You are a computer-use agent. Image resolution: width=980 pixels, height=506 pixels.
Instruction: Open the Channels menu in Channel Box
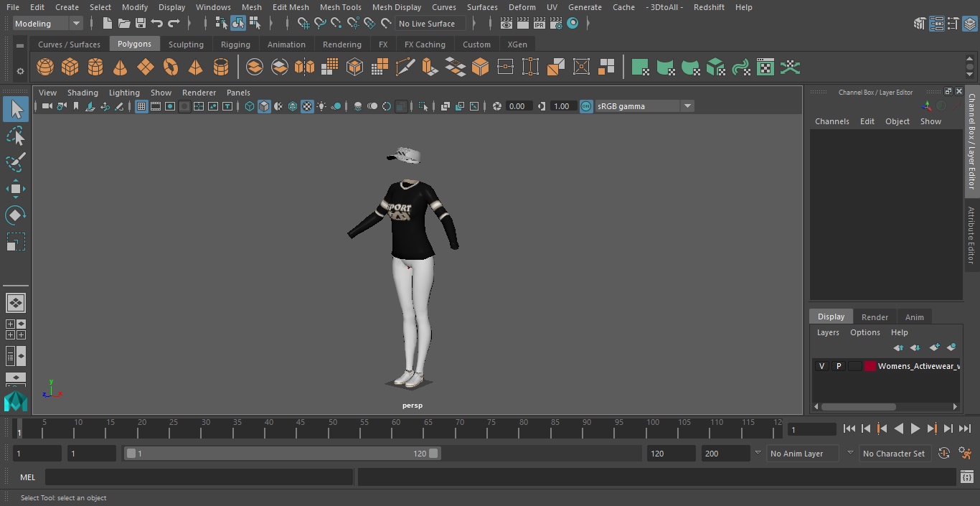coord(831,121)
